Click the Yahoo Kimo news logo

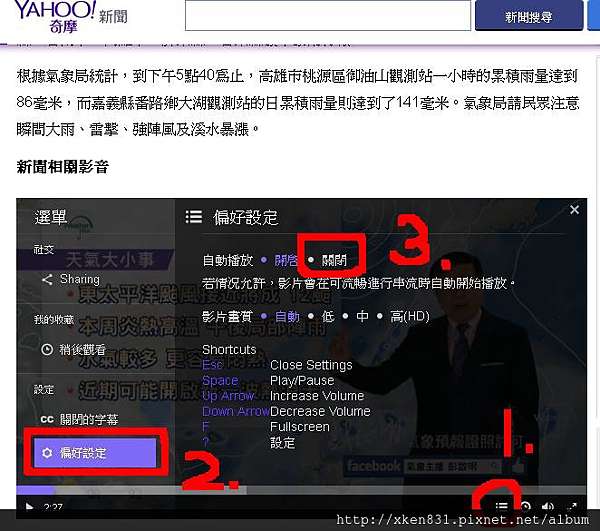70,16
